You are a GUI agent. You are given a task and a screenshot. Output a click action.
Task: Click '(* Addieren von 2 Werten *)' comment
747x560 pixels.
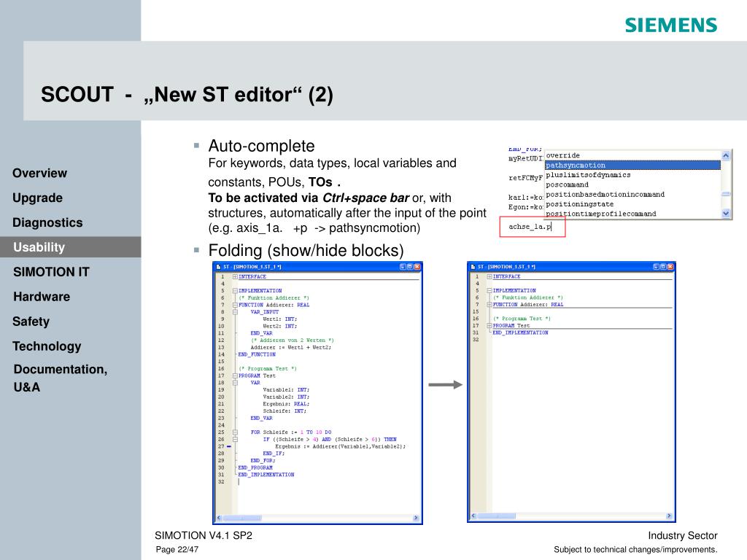point(292,341)
